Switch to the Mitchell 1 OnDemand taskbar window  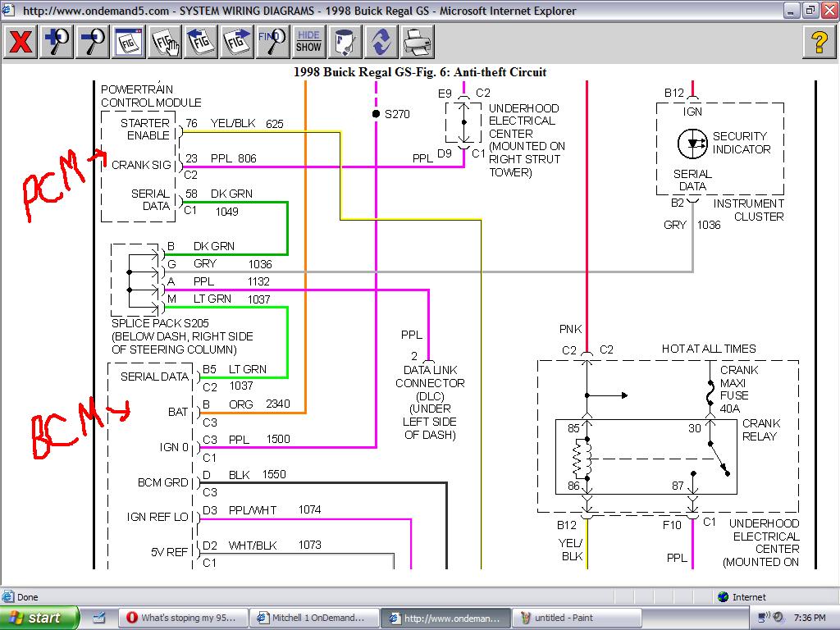tap(313, 618)
